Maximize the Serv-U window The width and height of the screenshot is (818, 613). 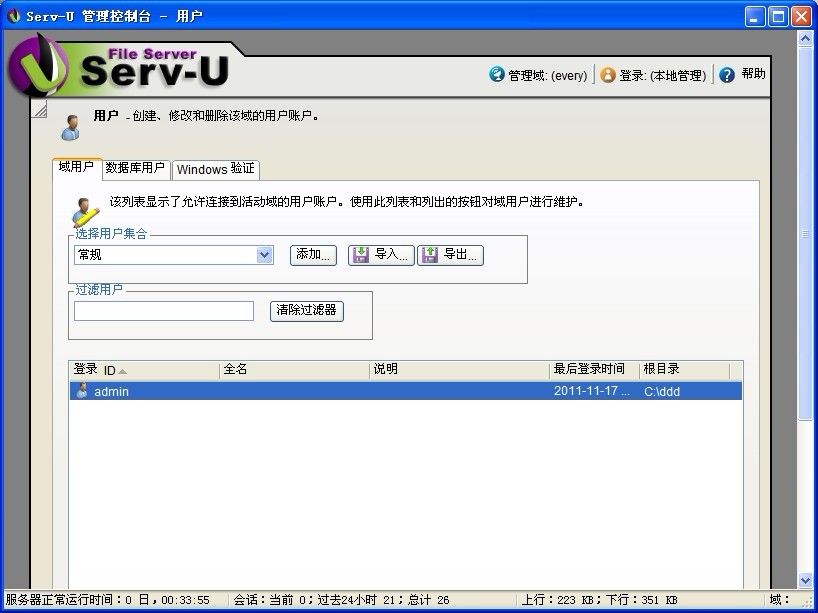[x=778, y=17]
